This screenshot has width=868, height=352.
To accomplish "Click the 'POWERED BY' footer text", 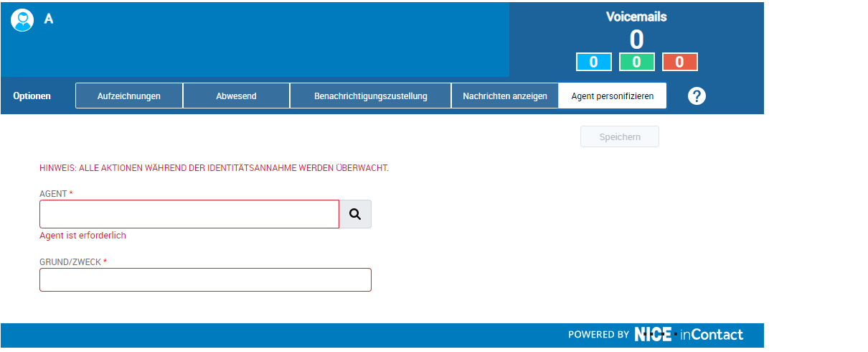I will [x=598, y=335].
